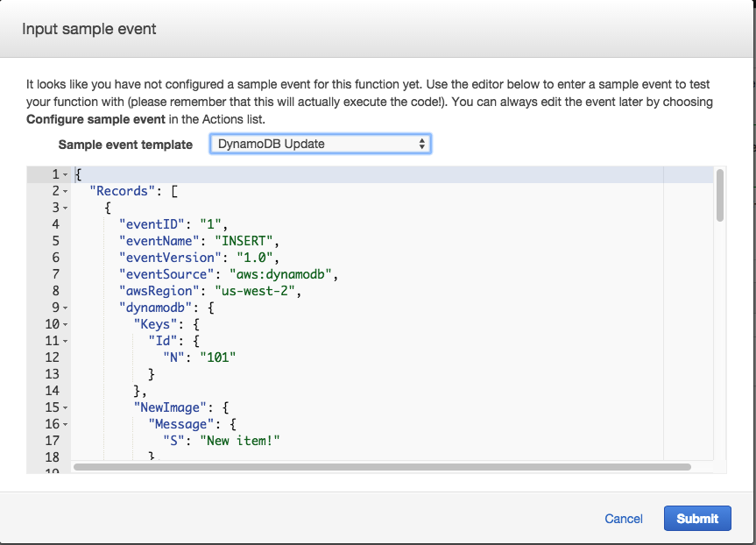Collapse the dynamodb object fold arrow

click(64, 308)
